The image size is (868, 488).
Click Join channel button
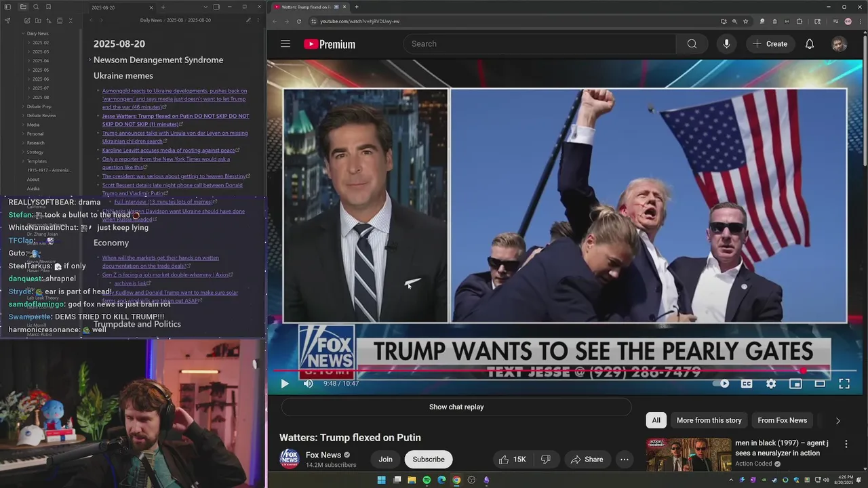(385, 460)
